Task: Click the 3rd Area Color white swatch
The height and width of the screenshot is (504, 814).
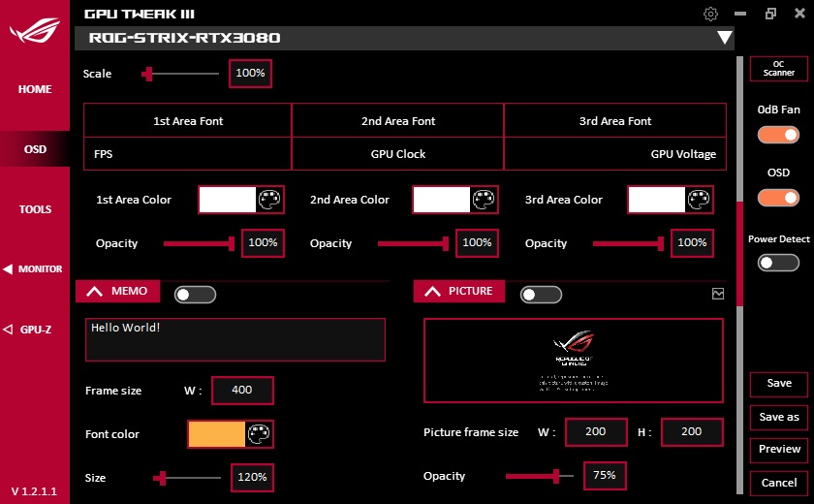Action: point(656,200)
